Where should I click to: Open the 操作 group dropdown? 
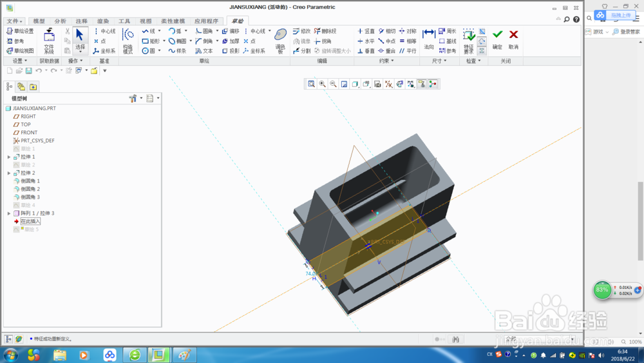(75, 61)
